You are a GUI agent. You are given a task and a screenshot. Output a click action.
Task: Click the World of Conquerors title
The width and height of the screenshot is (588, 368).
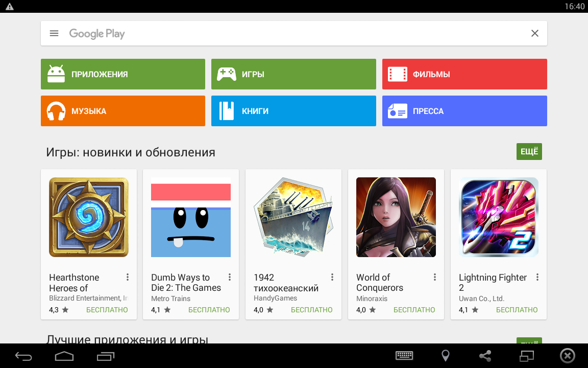380,283
